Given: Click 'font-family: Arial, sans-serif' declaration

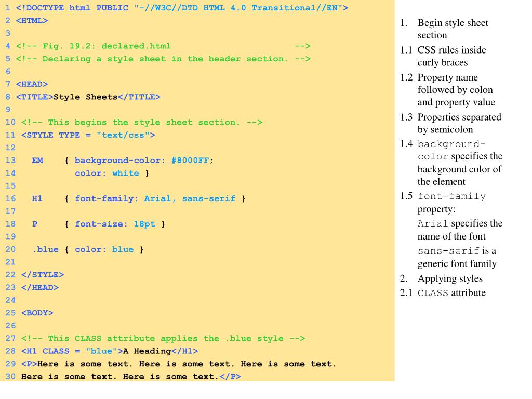Looking at the screenshot, I should pos(155,198).
